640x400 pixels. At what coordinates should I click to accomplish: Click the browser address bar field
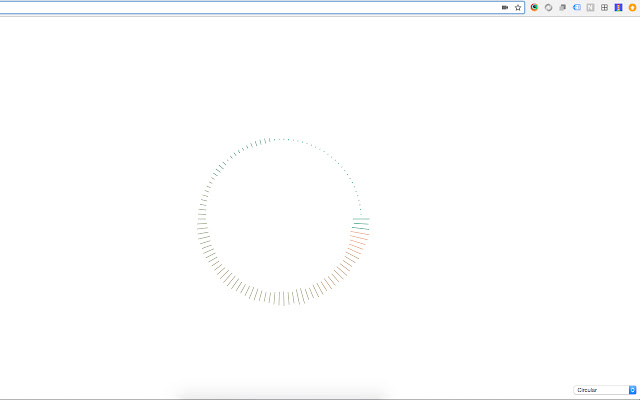tap(261, 7)
